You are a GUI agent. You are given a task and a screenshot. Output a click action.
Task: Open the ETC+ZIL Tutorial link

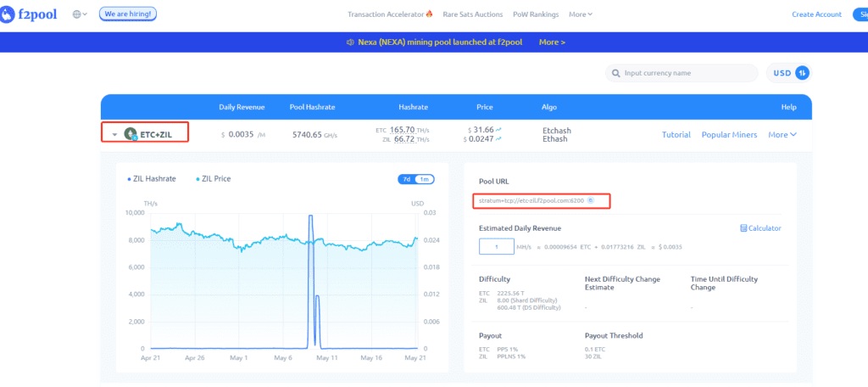pos(676,134)
